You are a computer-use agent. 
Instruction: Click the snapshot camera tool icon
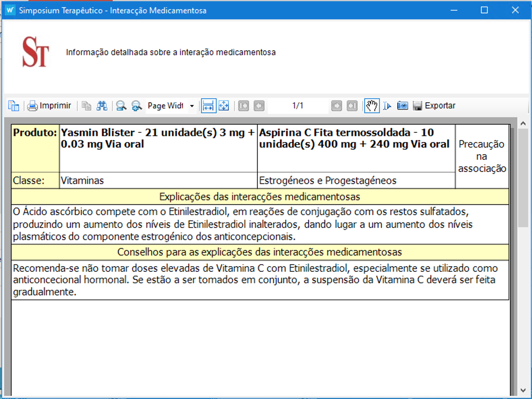pyautogui.click(x=402, y=106)
